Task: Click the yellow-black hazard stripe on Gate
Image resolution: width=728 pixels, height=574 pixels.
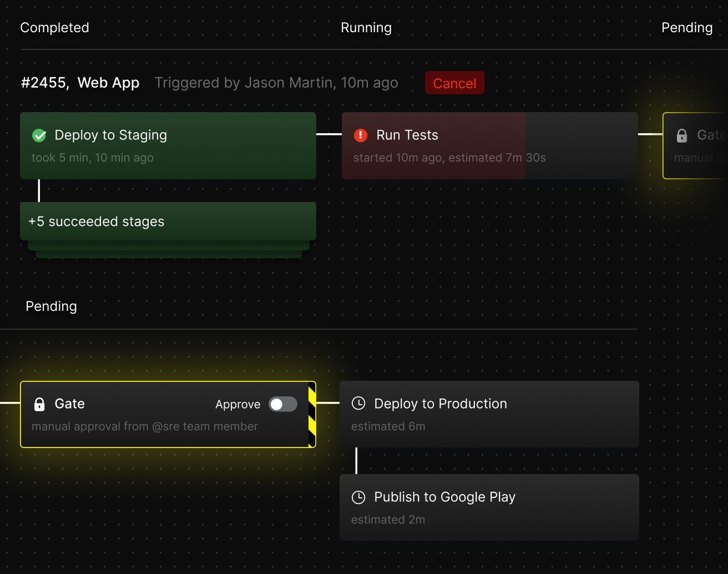Action: (x=312, y=414)
